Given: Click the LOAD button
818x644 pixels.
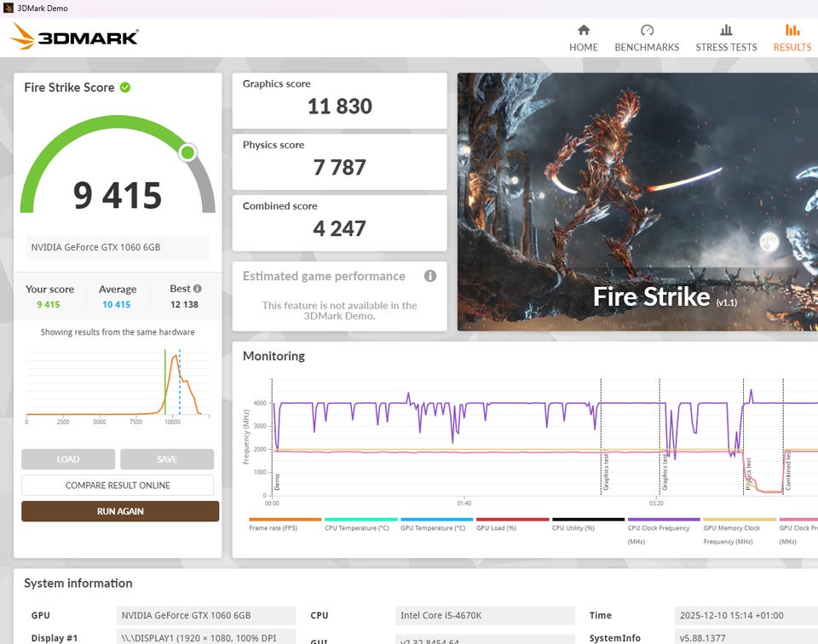Looking at the screenshot, I should click(x=68, y=459).
